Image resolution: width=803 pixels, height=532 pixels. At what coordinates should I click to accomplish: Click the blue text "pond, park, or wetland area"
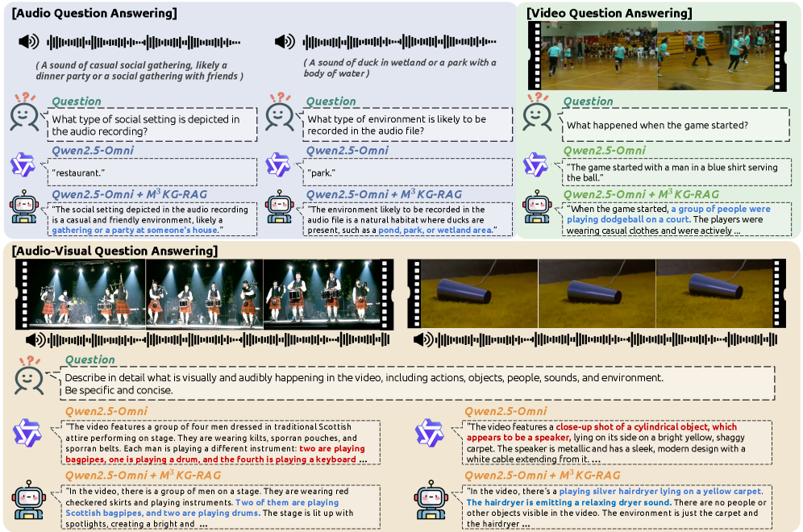click(x=436, y=231)
